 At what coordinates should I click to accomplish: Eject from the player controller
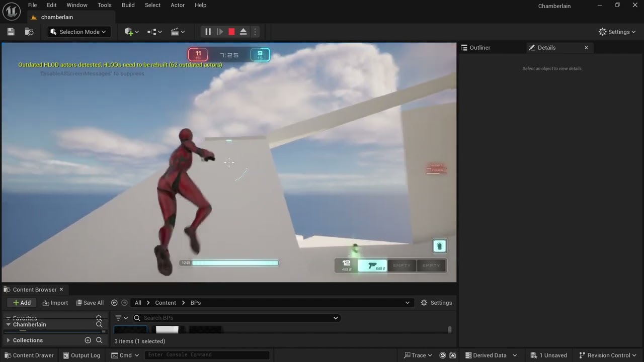[243, 32]
